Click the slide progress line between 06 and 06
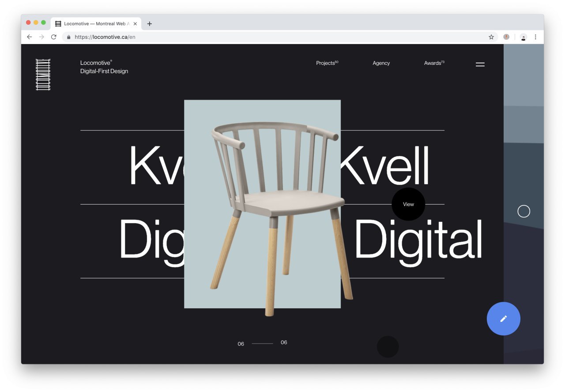This screenshot has width=565, height=392. (262, 343)
